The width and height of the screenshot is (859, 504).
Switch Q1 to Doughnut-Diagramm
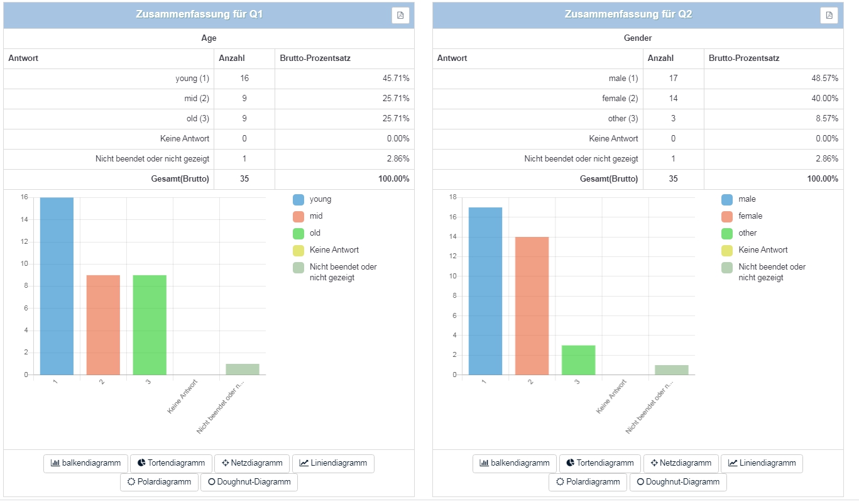click(249, 482)
